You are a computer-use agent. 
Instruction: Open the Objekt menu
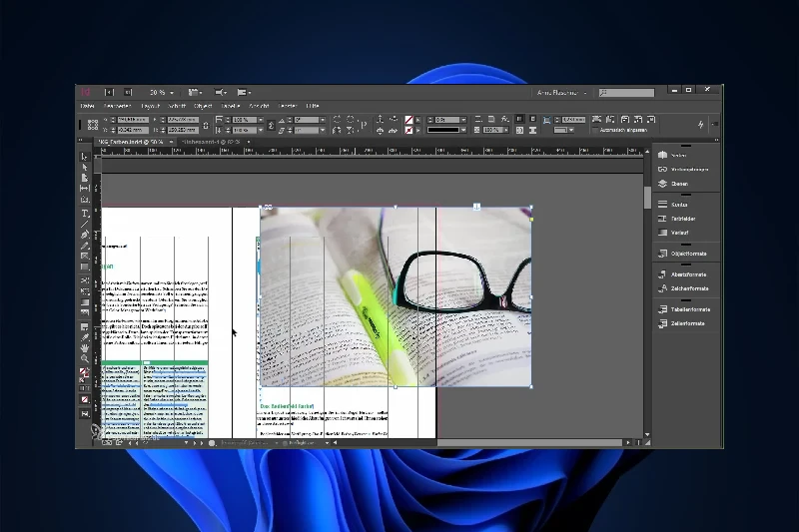pos(203,106)
